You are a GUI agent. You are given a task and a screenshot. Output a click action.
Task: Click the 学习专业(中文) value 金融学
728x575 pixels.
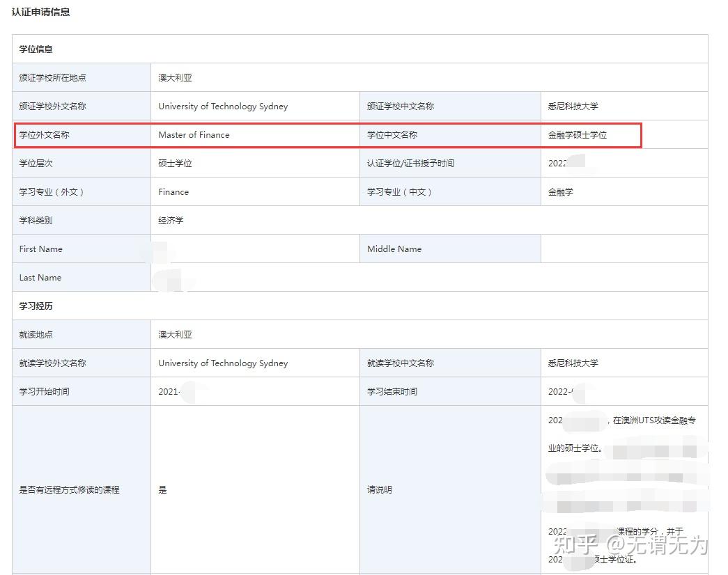point(560,192)
